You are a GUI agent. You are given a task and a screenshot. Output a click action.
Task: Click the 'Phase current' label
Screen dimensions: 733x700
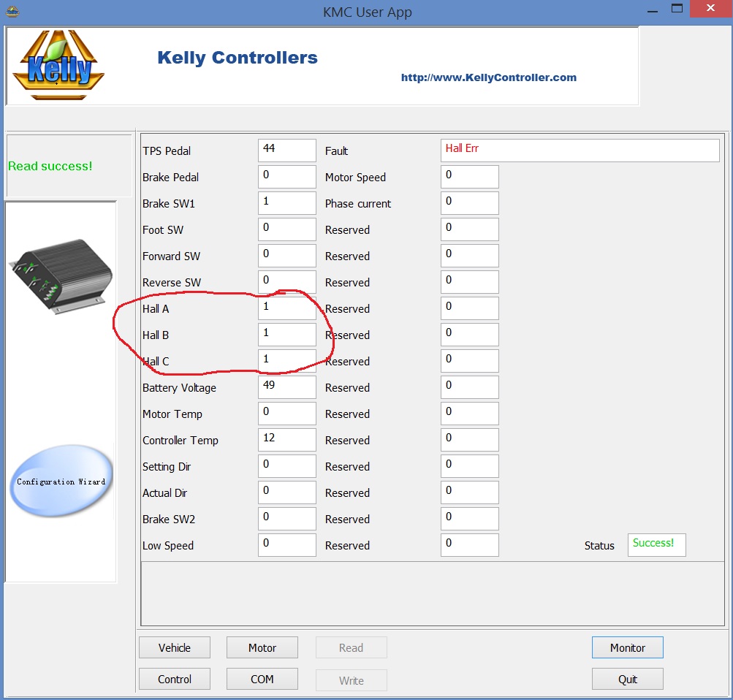(357, 204)
